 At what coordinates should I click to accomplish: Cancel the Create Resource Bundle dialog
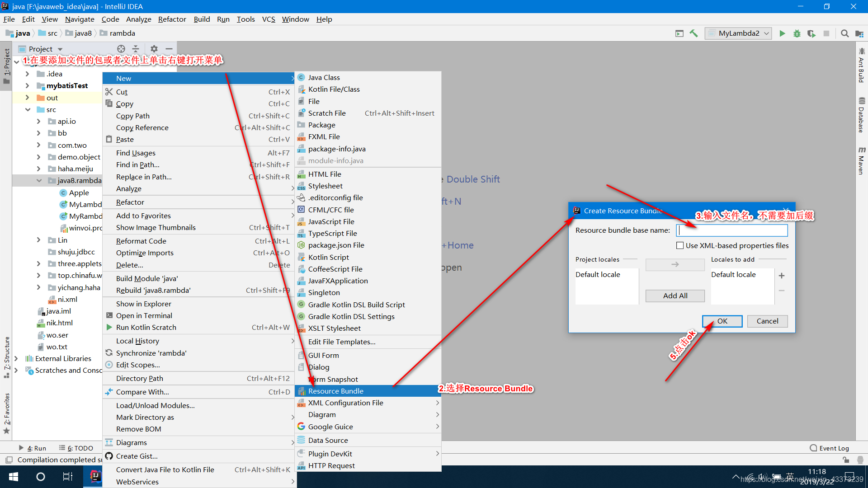point(768,321)
